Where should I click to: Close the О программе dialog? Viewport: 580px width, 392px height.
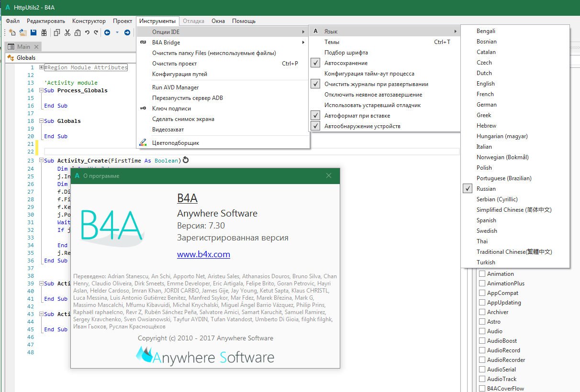pyautogui.click(x=329, y=175)
